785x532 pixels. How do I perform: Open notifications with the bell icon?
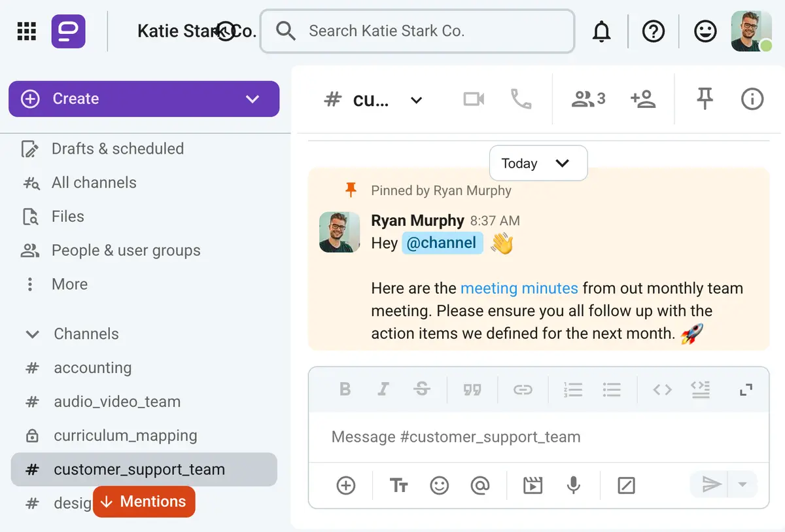[x=602, y=31]
